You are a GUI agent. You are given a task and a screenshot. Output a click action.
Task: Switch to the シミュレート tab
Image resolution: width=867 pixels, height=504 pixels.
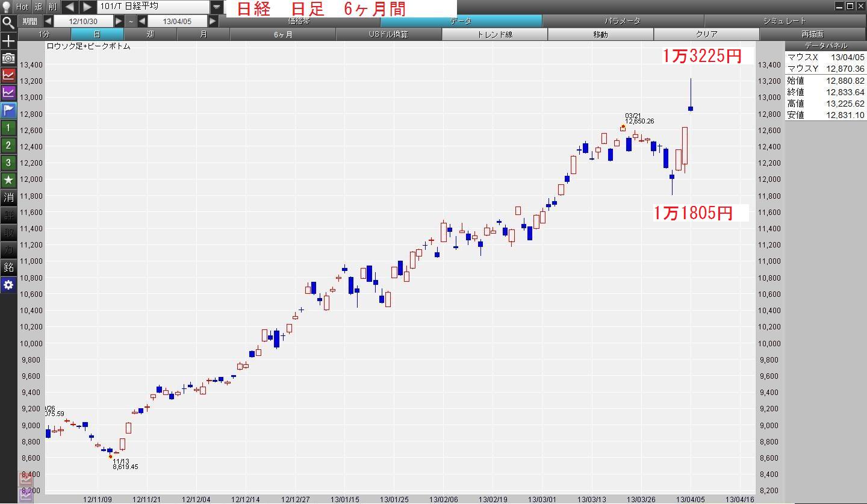coord(784,21)
